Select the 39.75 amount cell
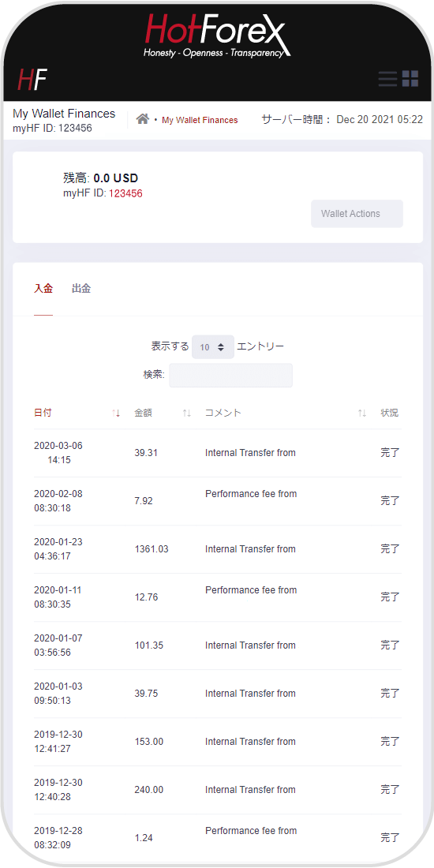Screen dimensions: 434x868 tap(146, 694)
